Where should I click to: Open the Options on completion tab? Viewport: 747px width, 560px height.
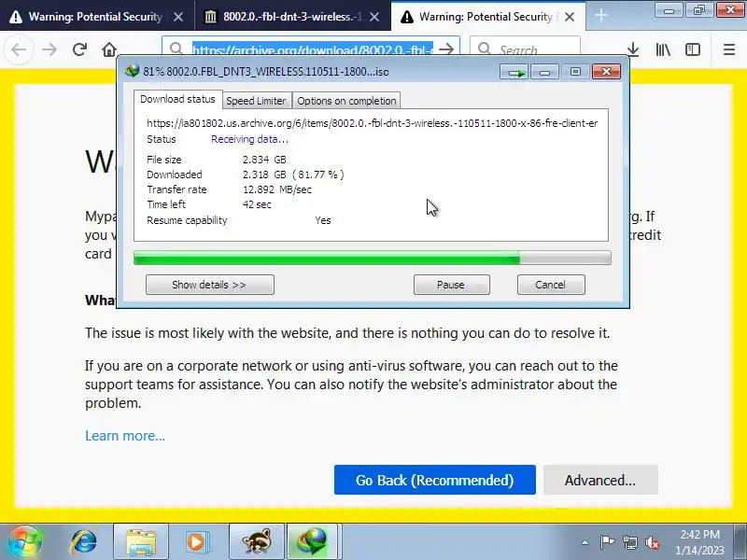pos(346,101)
